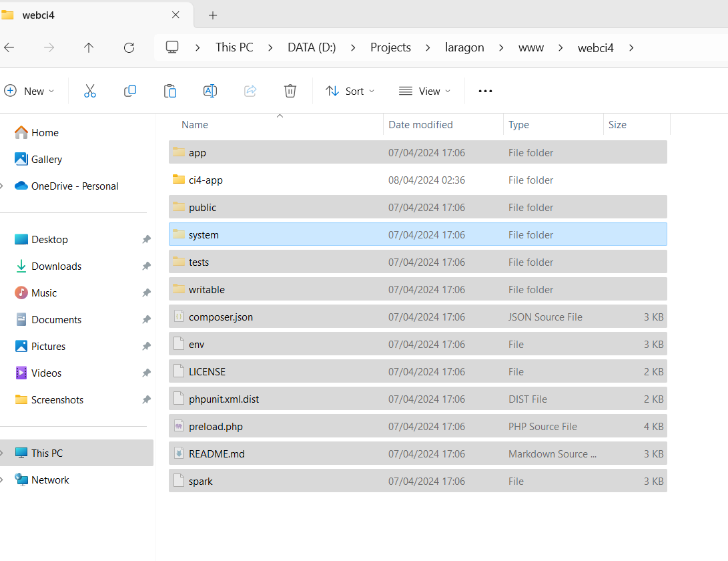Select This PC in navigation pane
This screenshot has width=728, height=561.
(x=77, y=453)
